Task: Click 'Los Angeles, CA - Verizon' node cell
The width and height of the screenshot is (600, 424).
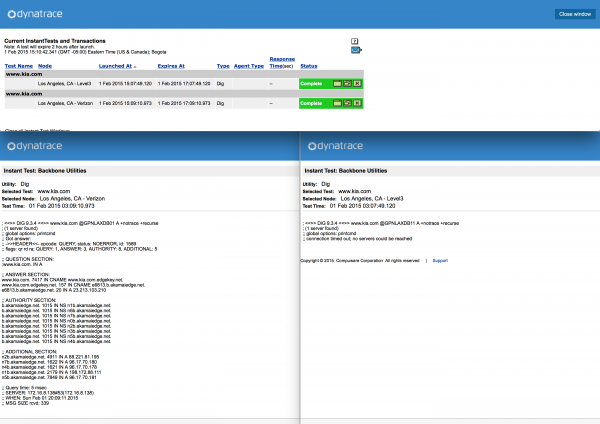Action: 65,103
